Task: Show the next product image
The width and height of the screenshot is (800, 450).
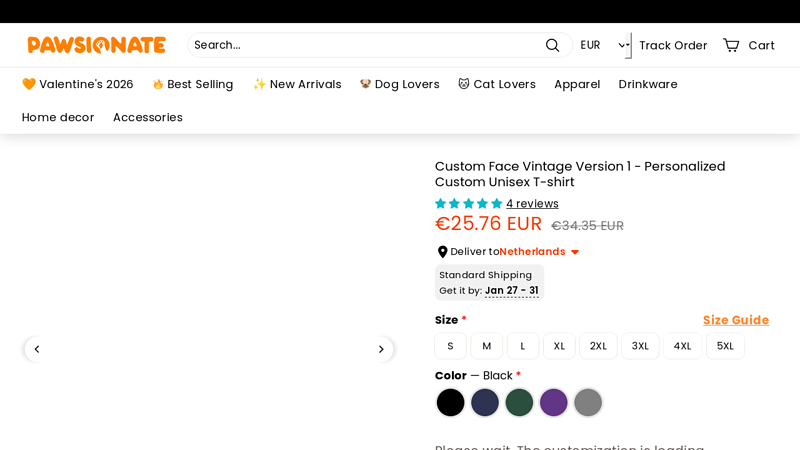Action: tap(380, 349)
